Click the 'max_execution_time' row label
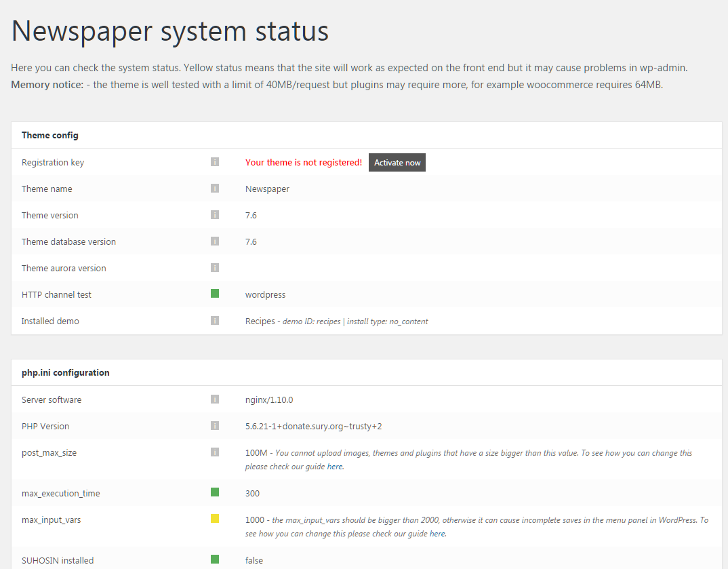 (x=60, y=493)
